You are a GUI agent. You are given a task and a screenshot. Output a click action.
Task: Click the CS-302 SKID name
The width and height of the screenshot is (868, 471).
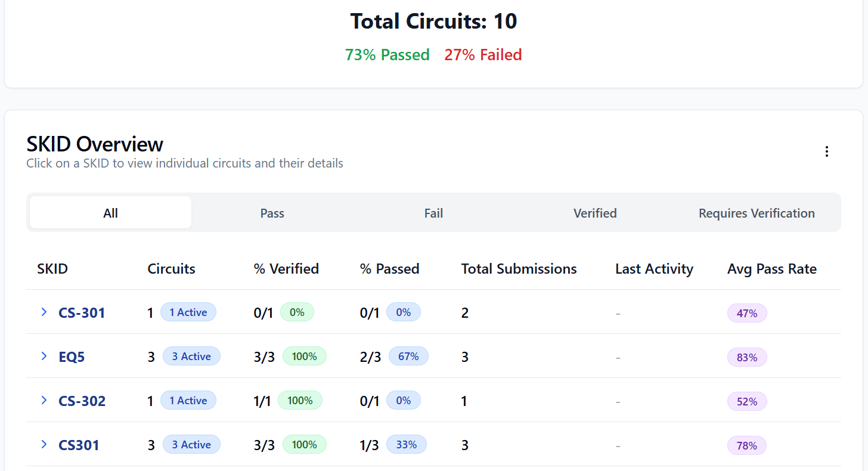coord(82,401)
